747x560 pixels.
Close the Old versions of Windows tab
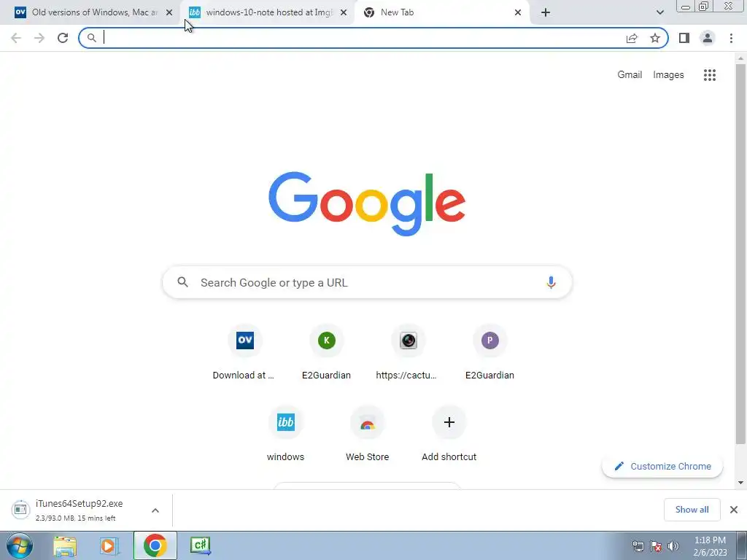(169, 13)
